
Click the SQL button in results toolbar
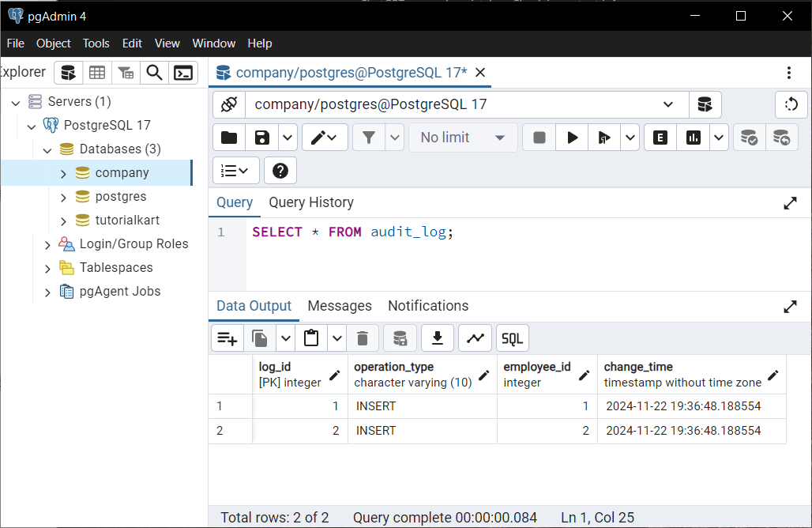click(512, 338)
